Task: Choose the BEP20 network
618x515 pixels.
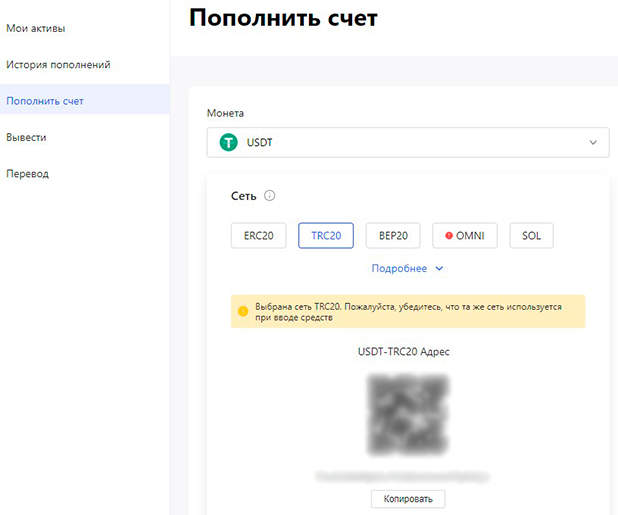Action: point(393,236)
